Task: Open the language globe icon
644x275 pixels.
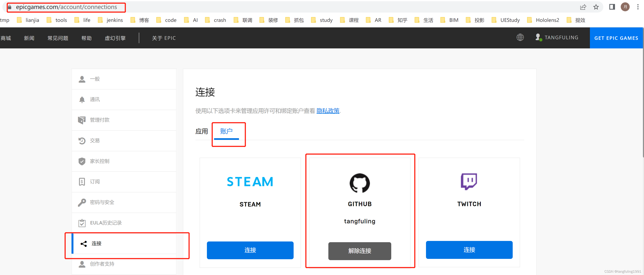Action: 520,37
